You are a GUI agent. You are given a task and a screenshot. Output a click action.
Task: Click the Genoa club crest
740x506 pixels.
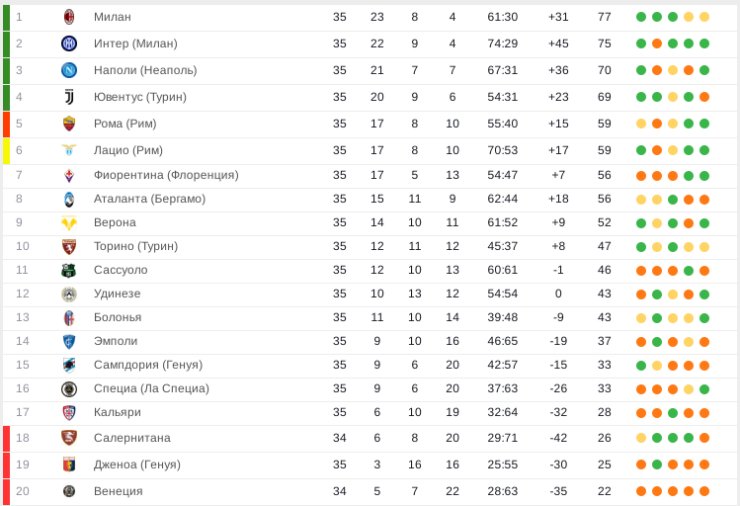point(69,464)
